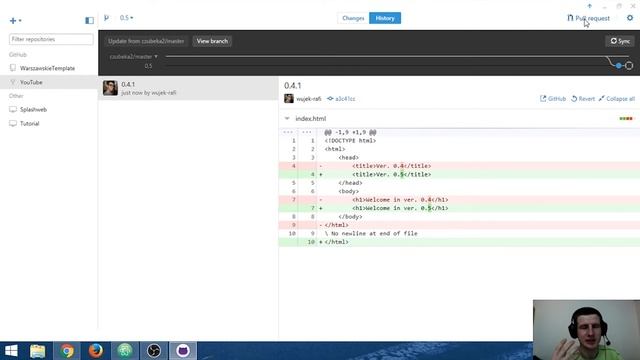
Task: Click the hunk header @@ -1,9 +1,9 @@
Action: pyautogui.click(x=350, y=132)
